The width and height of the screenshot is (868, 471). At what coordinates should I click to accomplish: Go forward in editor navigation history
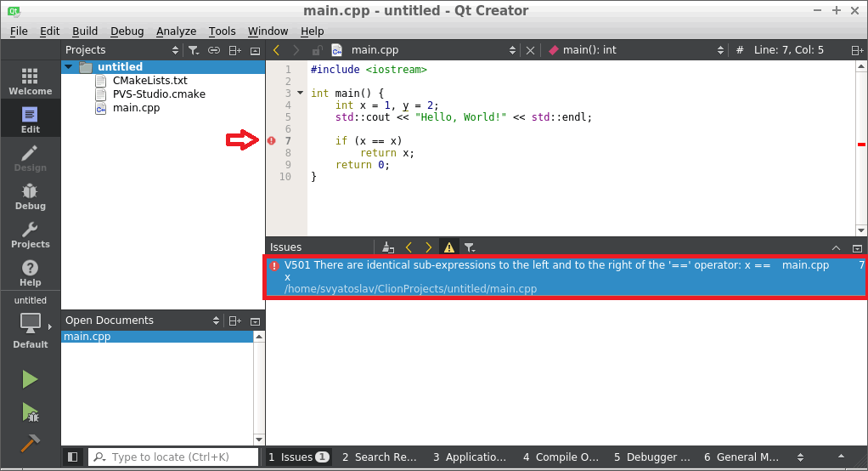(x=296, y=50)
